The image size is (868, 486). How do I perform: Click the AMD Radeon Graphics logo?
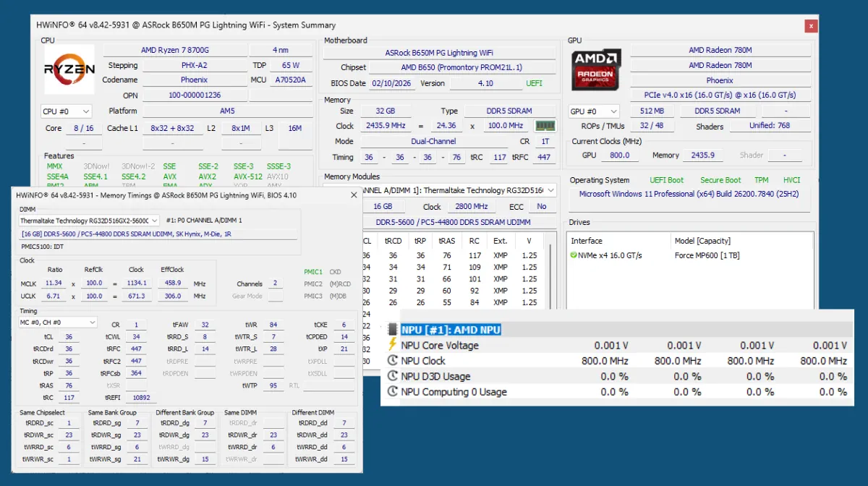596,69
